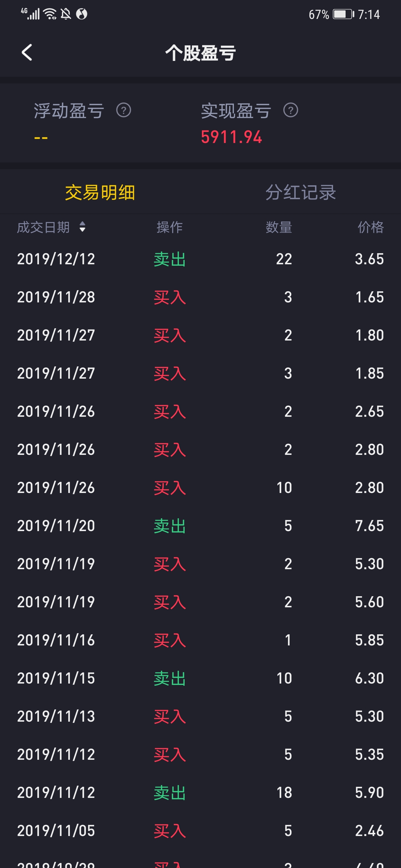Tap the realized profit value 5911.94
Screen dimensions: 401x868
click(x=231, y=137)
